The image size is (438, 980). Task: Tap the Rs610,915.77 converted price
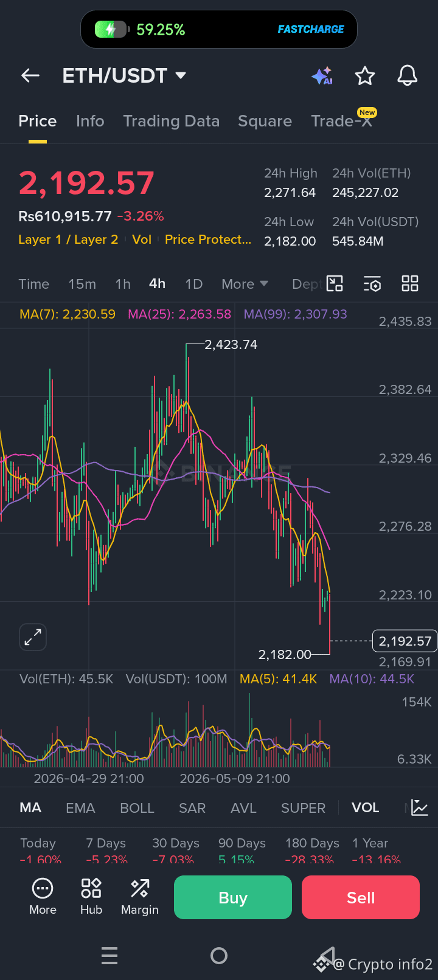(x=65, y=216)
